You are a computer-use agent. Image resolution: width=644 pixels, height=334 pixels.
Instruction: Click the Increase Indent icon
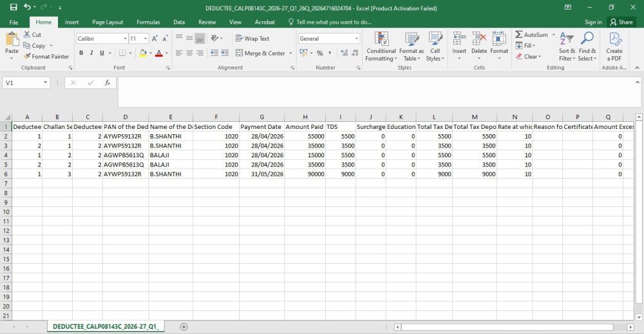pyautogui.click(x=225, y=53)
